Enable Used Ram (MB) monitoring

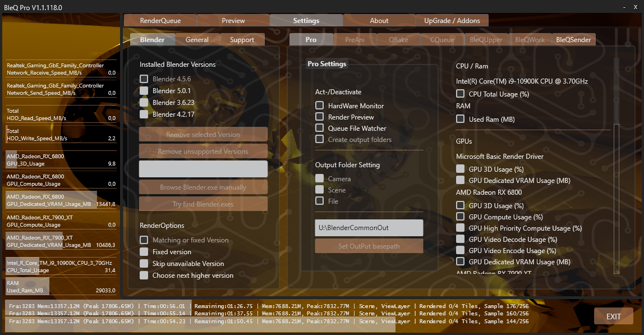pyautogui.click(x=461, y=119)
